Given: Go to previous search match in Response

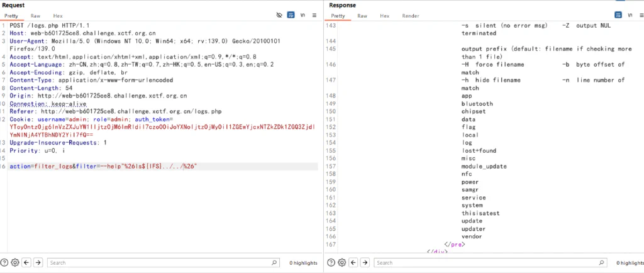Looking at the screenshot, I should 353,263.
